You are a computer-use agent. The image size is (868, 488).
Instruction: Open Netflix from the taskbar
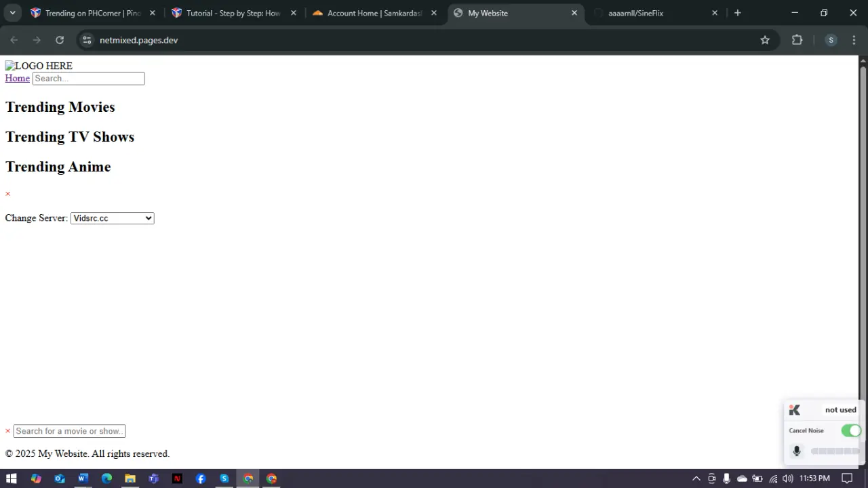click(177, 479)
